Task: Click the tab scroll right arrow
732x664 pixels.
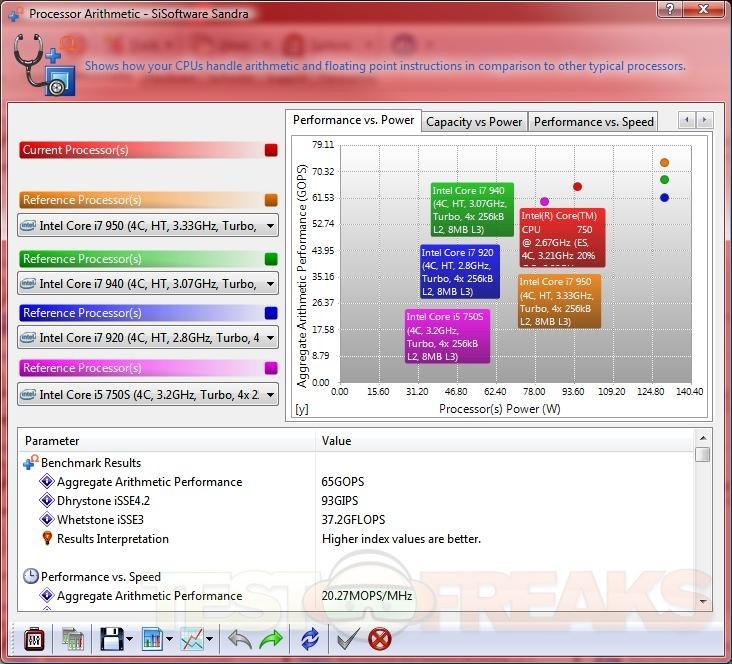Action: coord(705,120)
